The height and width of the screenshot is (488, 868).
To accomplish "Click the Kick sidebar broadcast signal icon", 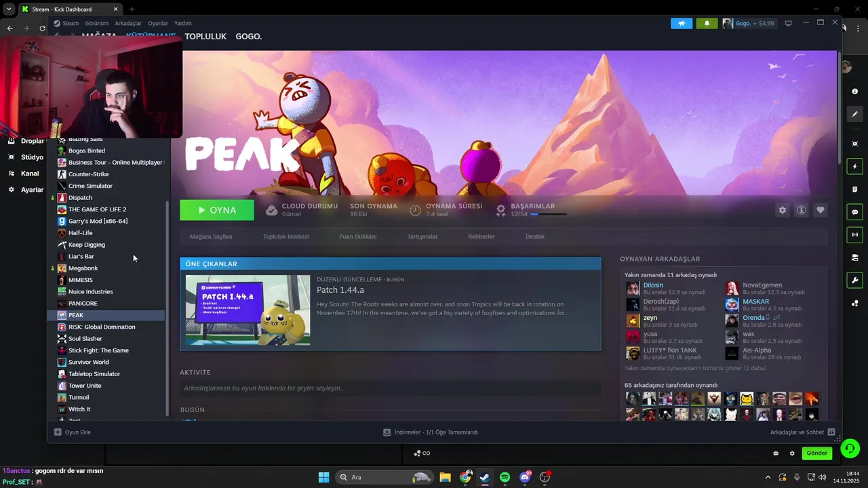I will 855,235.
